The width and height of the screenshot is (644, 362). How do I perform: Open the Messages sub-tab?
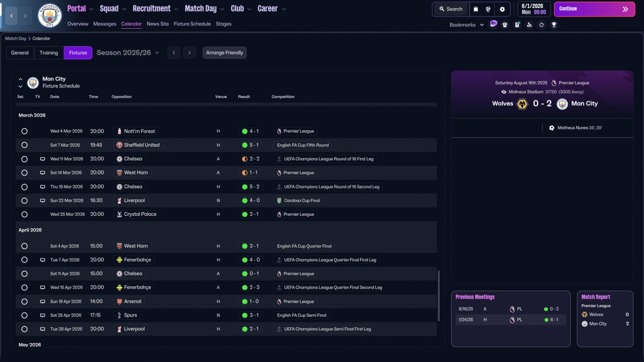coord(105,24)
